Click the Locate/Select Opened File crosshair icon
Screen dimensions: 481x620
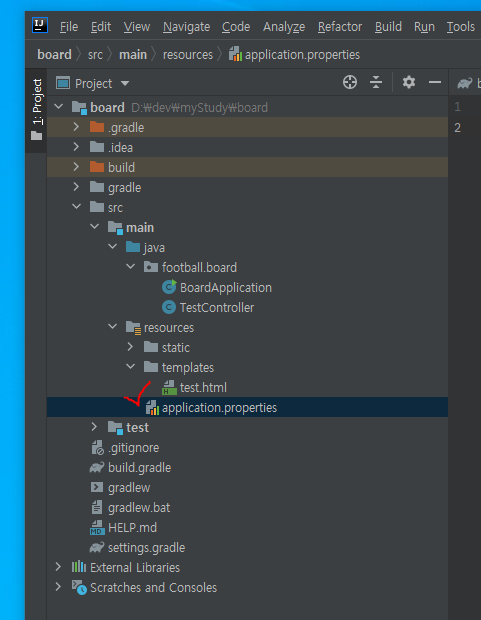(x=350, y=83)
